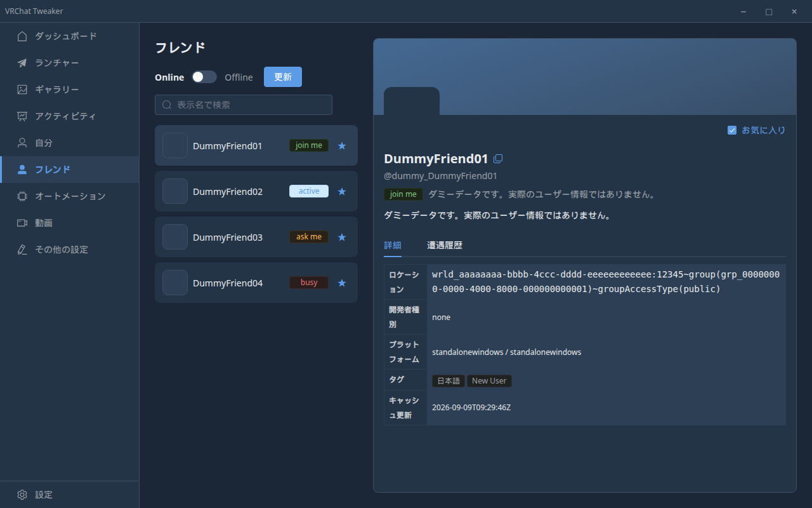
Task: Click the Offline label
Action: [x=239, y=77]
